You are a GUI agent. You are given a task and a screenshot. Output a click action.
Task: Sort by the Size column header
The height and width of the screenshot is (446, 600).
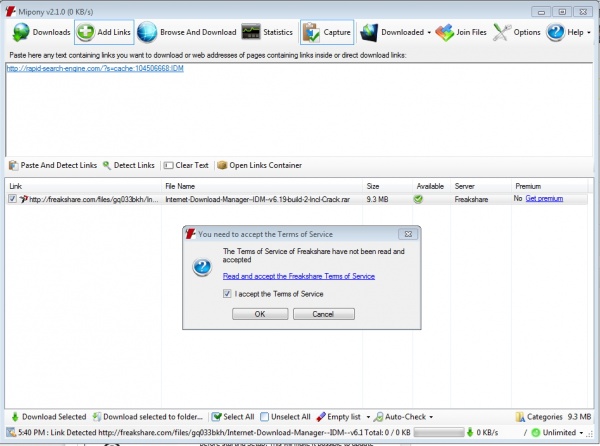pyautogui.click(x=387, y=186)
